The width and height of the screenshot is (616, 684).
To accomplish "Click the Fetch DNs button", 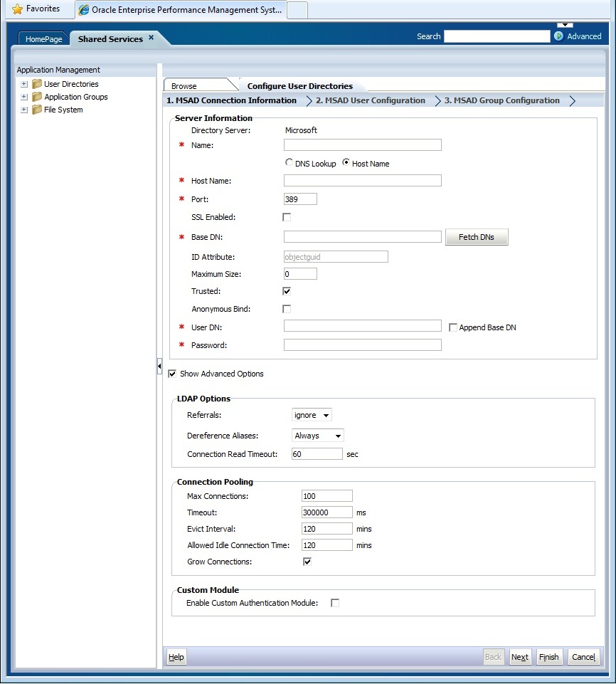I will click(x=477, y=237).
